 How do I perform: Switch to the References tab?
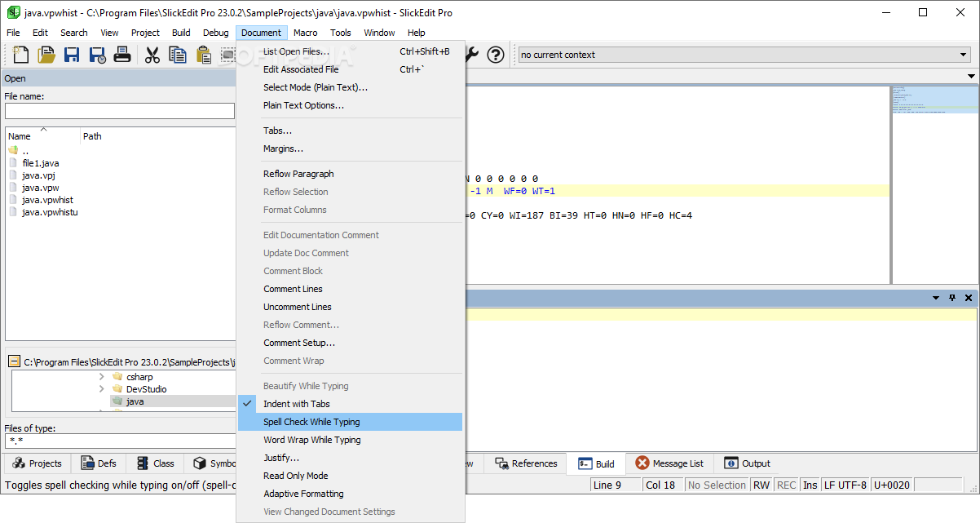527,463
